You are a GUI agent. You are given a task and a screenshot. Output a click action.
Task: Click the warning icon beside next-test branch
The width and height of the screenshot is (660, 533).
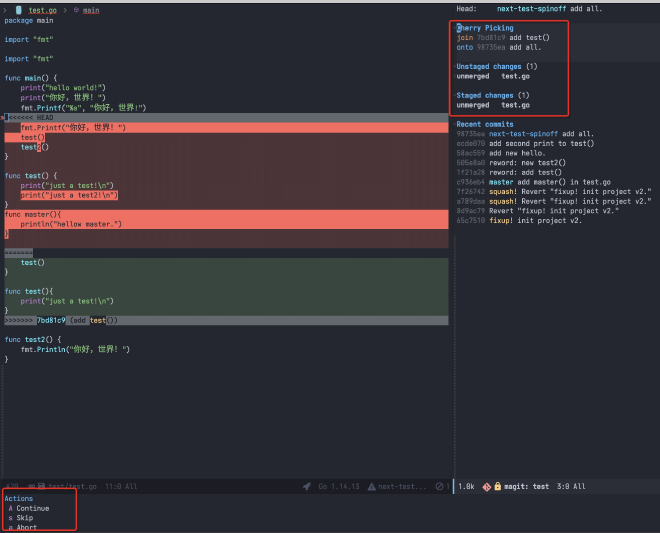point(371,486)
